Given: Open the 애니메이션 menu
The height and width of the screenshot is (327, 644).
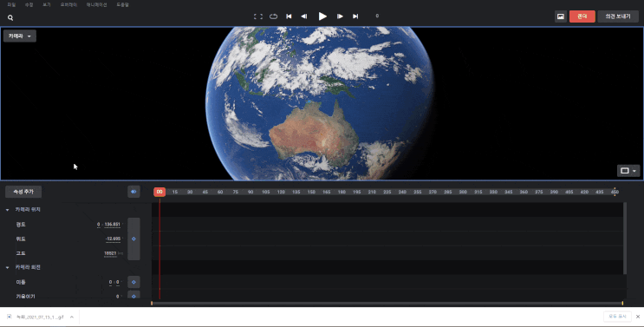Looking at the screenshot, I should point(96,5).
